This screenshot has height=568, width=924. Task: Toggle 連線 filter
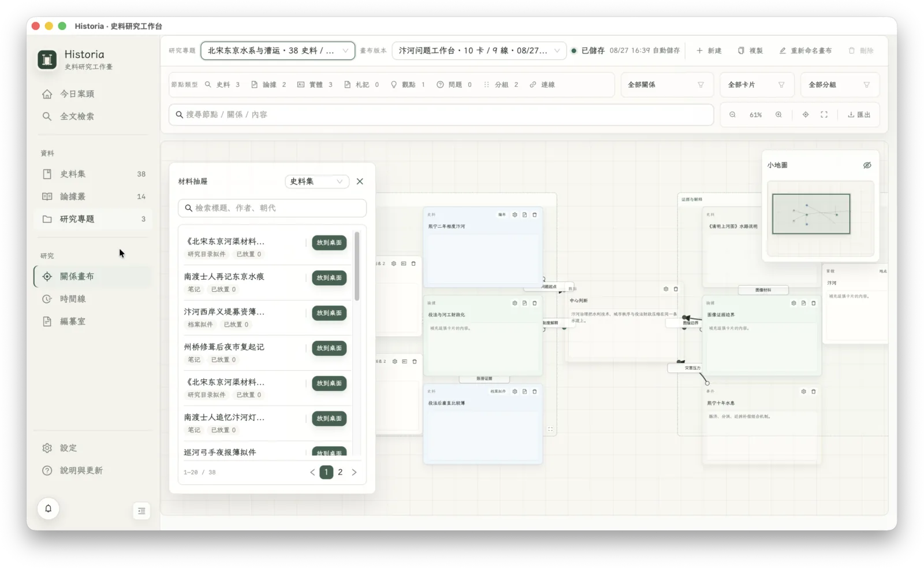coord(542,84)
